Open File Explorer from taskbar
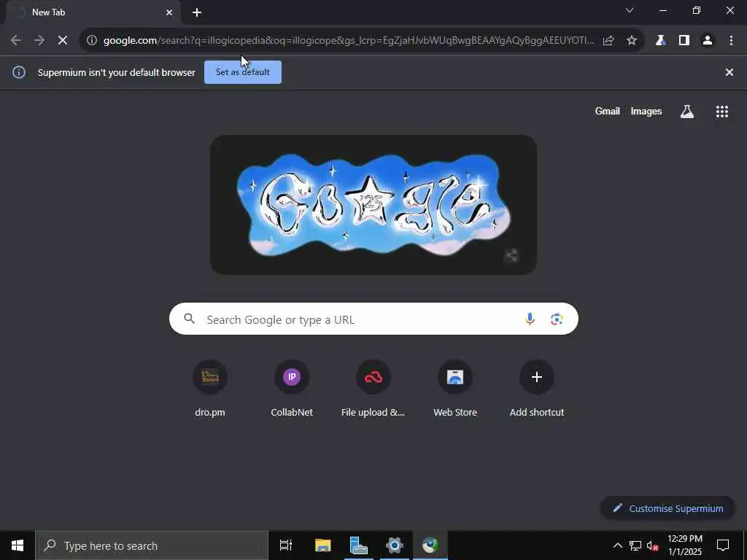747x560 pixels. [322, 545]
